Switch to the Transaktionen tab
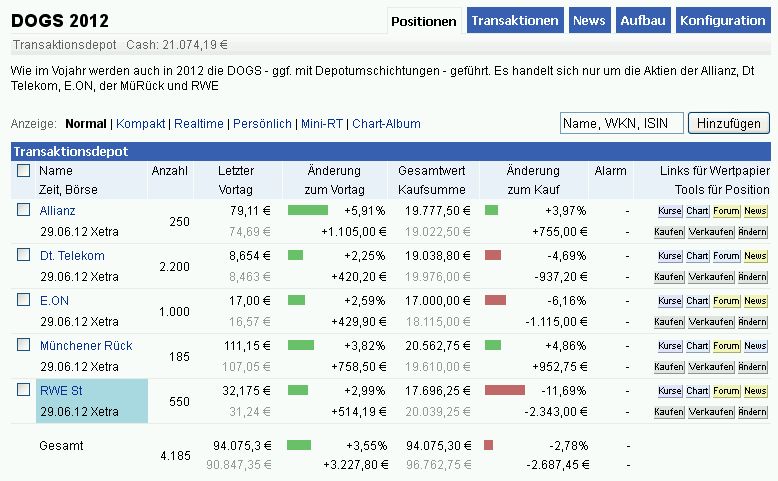778x481 pixels. pyautogui.click(x=515, y=20)
